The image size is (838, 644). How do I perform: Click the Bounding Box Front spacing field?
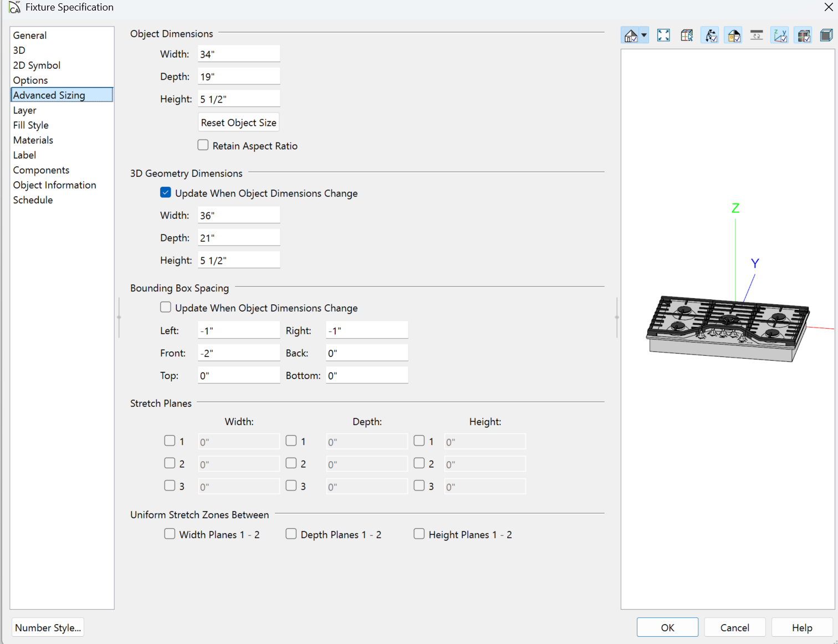tap(238, 353)
